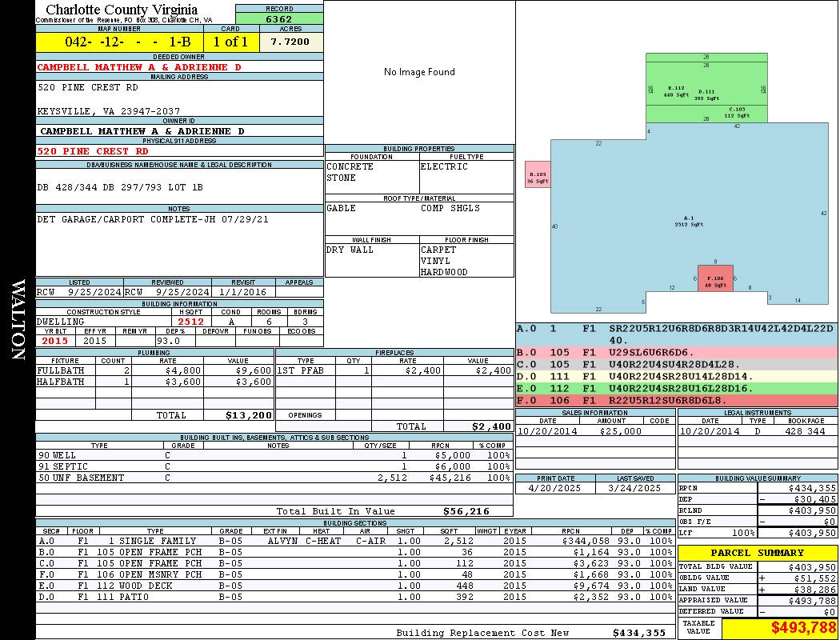Click KEYSVILLE, VA 23947-2037 line
840x640 pixels.
pos(109,111)
